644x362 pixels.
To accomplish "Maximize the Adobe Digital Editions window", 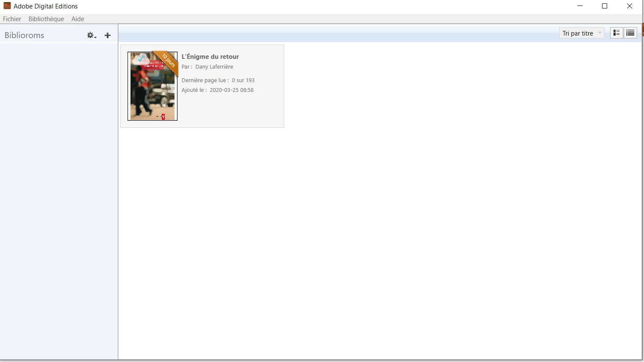I will (605, 6).
